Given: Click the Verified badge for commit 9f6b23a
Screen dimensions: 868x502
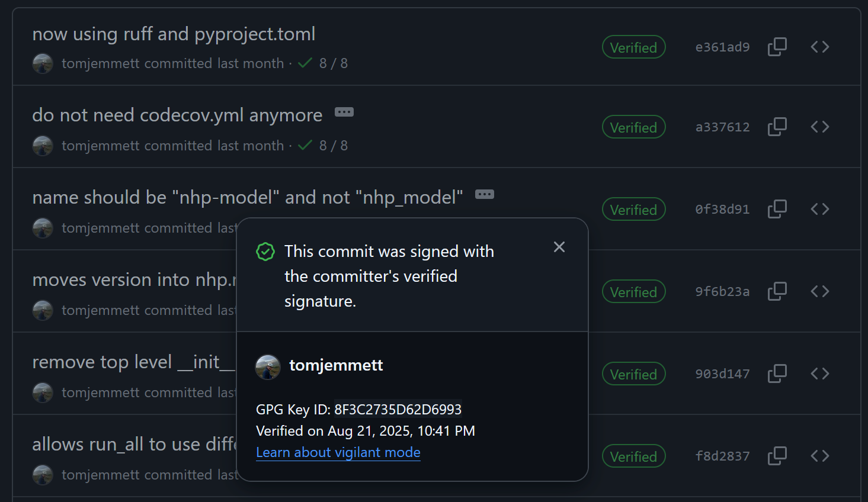Looking at the screenshot, I should pos(633,292).
